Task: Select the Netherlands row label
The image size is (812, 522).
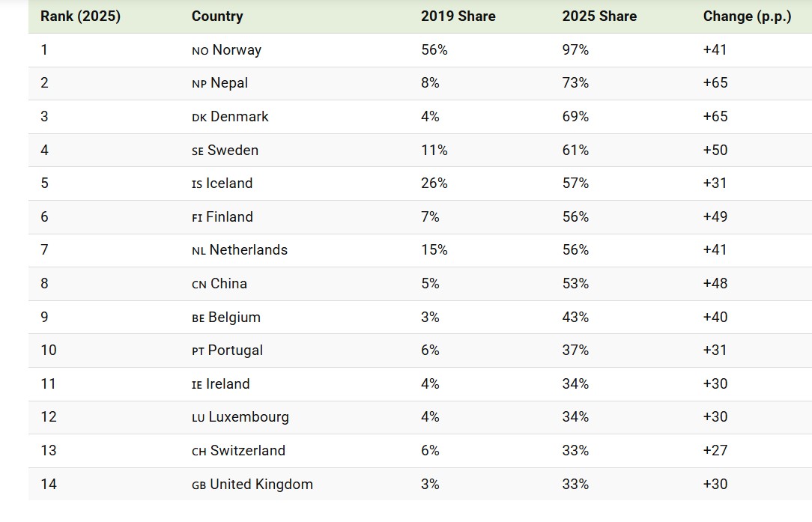Action: 248,250
